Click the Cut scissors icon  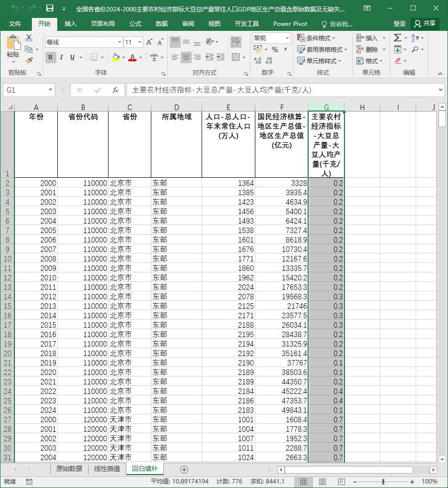(x=29, y=38)
